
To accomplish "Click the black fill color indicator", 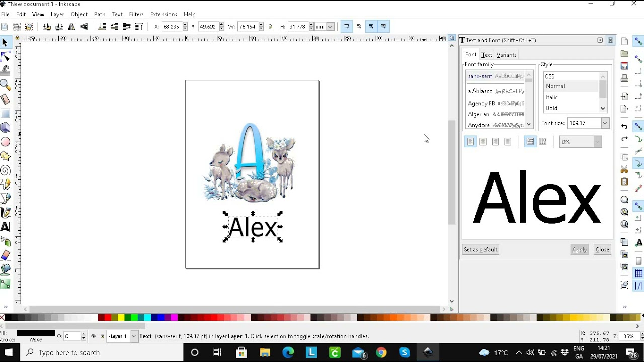I will pyautogui.click(x=36, y=333).
